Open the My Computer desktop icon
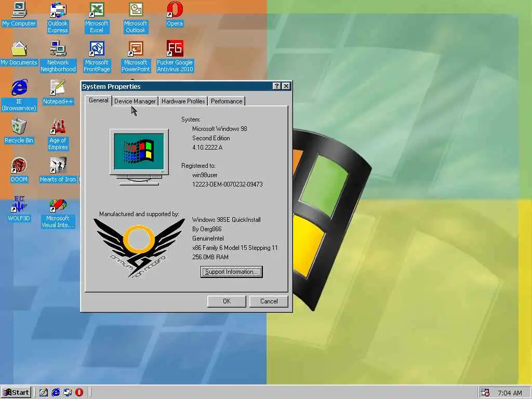This screenshot has height=399, width=532. point(19,14)
